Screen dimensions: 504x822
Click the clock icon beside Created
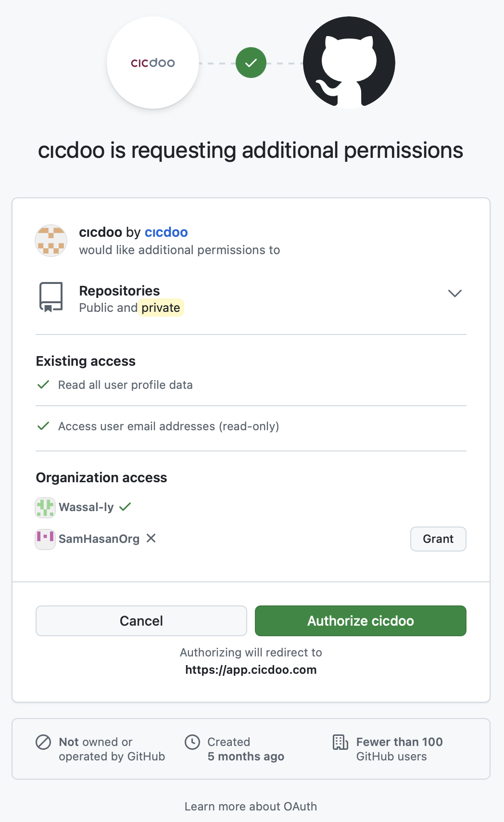[192, 742]
